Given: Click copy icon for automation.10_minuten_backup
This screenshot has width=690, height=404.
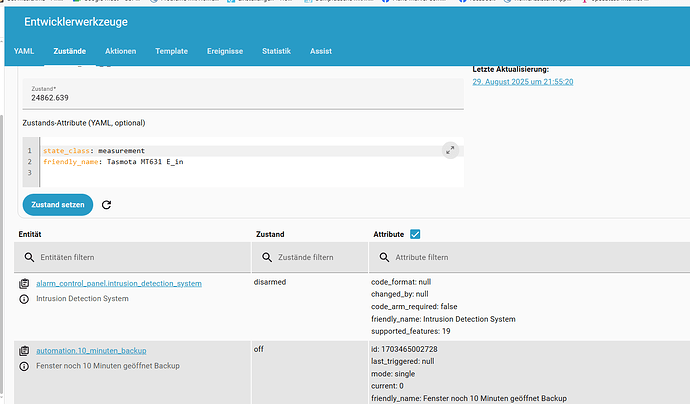Looking at the screenshot, I should (x=24, y=351).
